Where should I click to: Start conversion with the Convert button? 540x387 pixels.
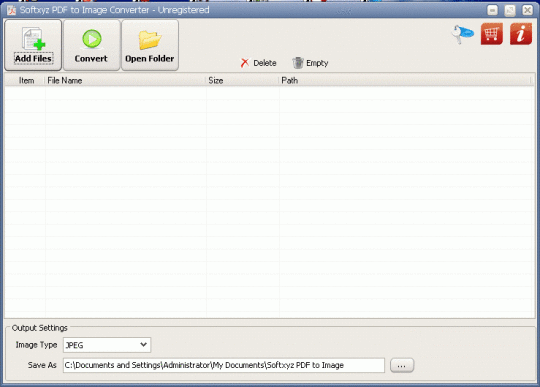tap(92, 45)
